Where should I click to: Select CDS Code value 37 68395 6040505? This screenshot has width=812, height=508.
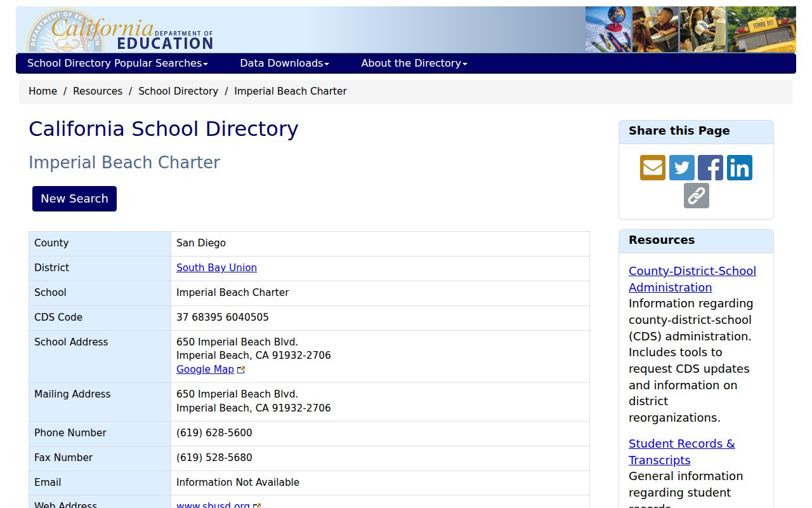point(223,317)
